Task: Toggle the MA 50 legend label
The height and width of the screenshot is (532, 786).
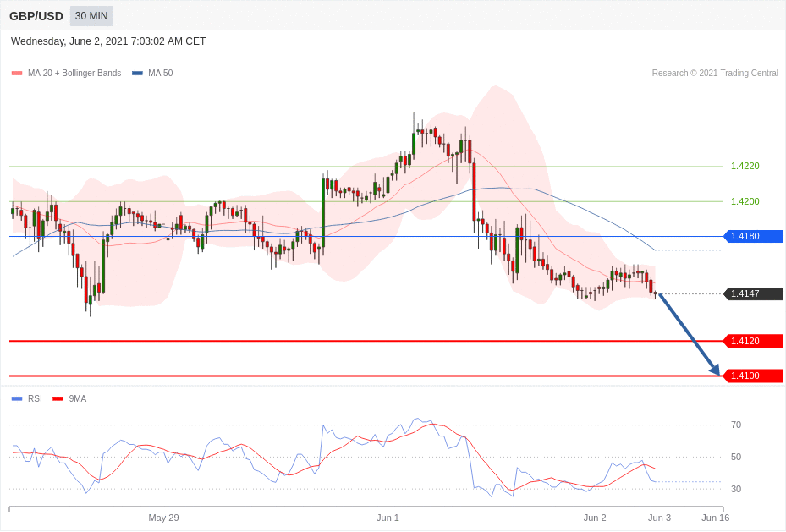Action: pos(160,74)
